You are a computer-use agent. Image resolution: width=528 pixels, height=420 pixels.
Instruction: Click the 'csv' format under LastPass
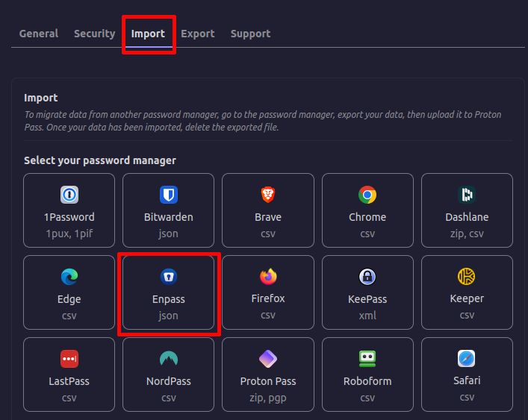[69, 398]
